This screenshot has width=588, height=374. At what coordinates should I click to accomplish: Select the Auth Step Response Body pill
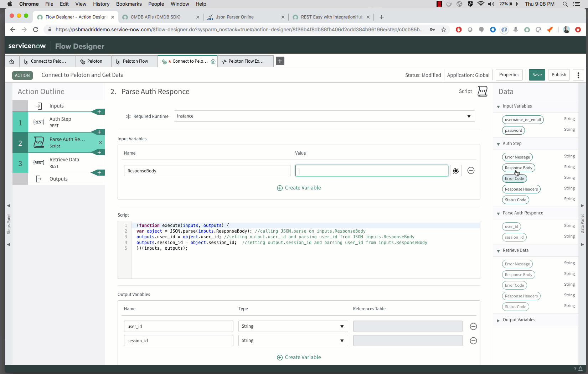[519, 168]
